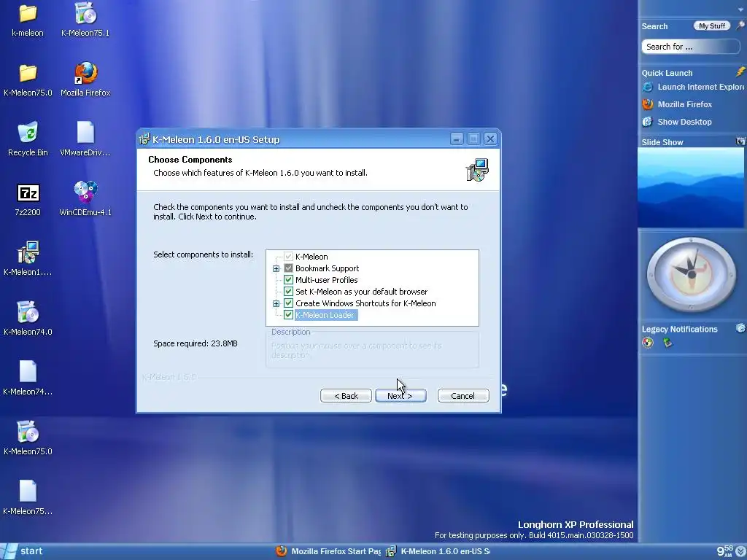Screen dimensions: 747x560
Task: Click the setup title bar icon
Action: click(144, 139)
